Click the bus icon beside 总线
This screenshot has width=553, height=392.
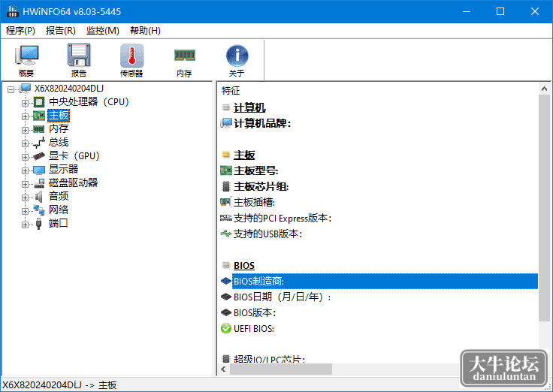point(39,143)
